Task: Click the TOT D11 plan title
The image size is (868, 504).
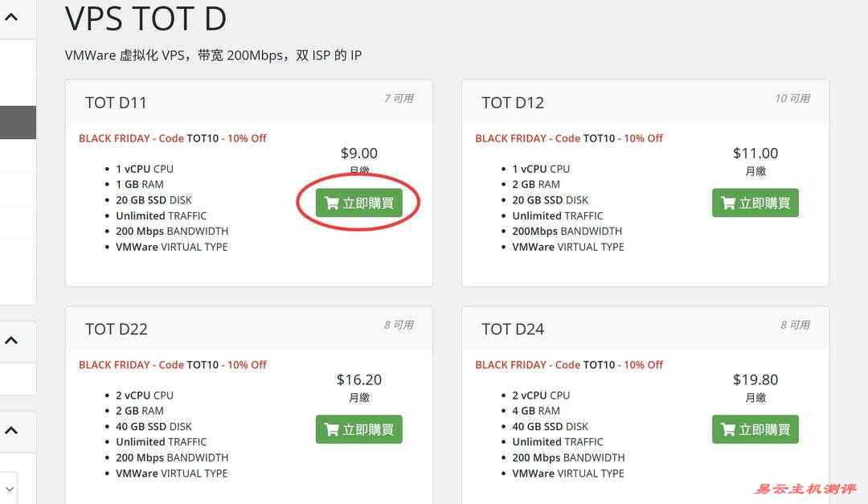Action: coord(116,103)
